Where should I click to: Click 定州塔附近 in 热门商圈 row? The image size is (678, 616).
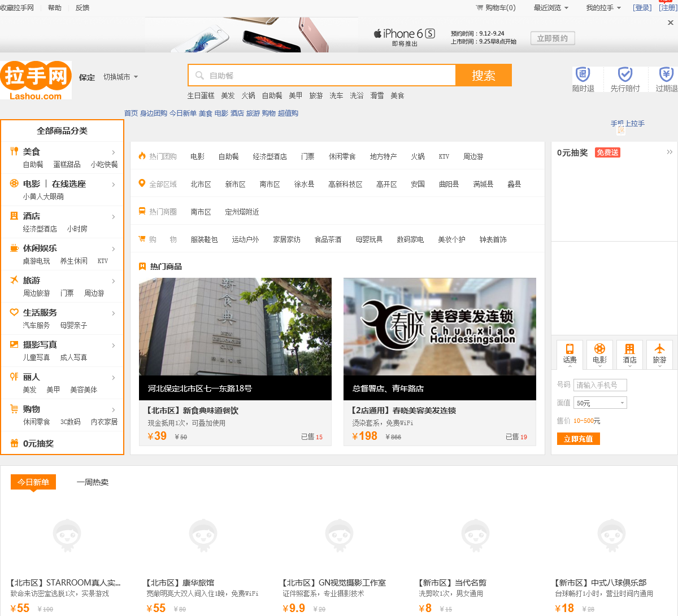(x=242, y=212)
